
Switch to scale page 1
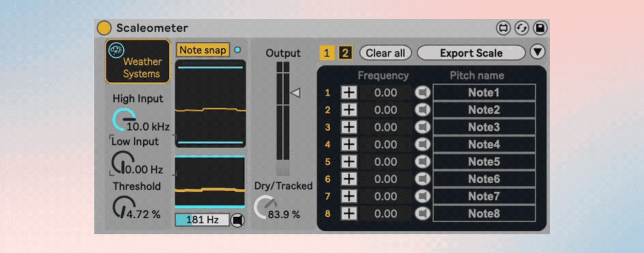click(327, 53)
